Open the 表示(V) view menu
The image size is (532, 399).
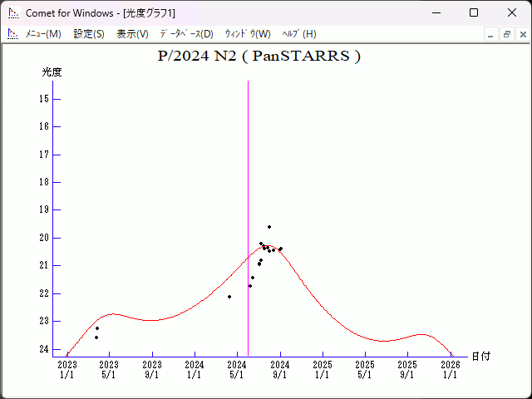pos(132,34)
